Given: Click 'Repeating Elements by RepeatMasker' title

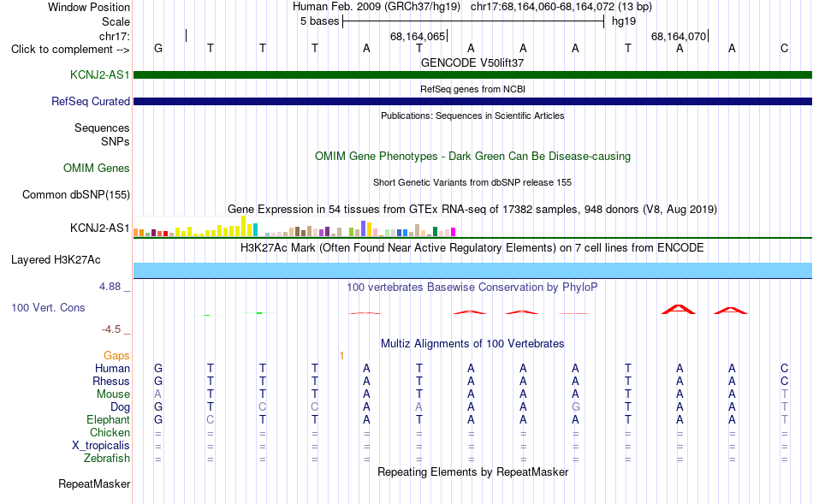Looking at the screenshot, I should coord(472,471).
